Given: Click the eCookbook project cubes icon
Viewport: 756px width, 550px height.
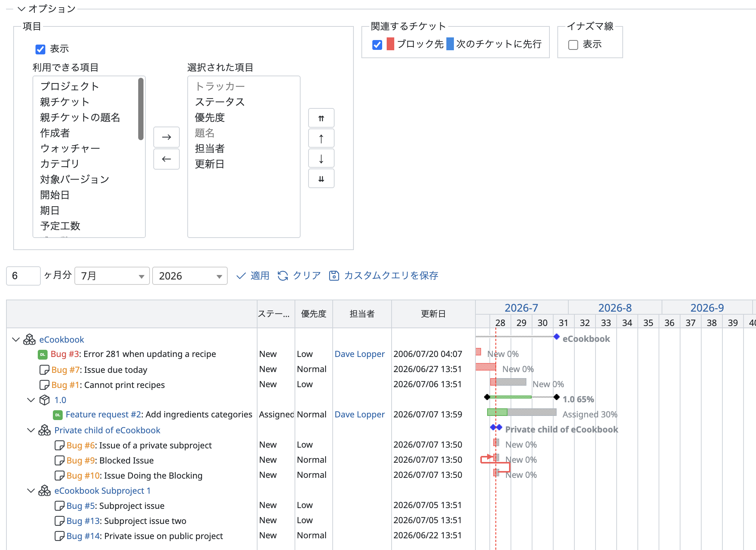Looking at the screenshot, I should pyautogui.click(x=29, y=339).
